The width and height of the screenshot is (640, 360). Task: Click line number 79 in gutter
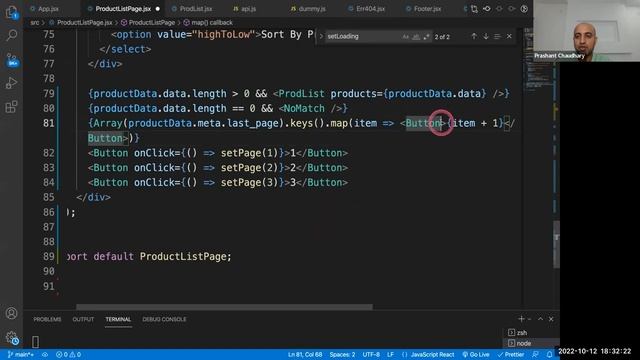coord(49,93)
